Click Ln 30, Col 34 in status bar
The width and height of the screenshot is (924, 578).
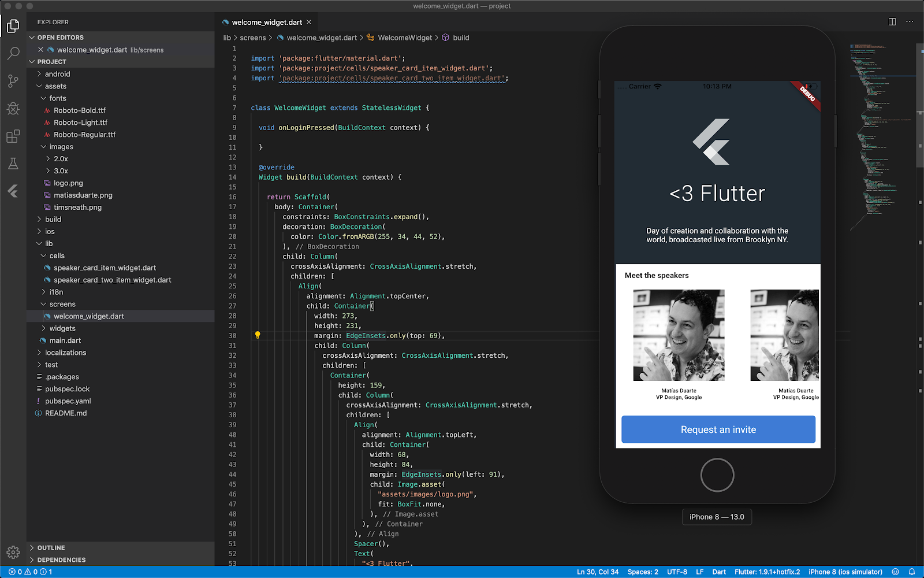click(x=598, y=572)
